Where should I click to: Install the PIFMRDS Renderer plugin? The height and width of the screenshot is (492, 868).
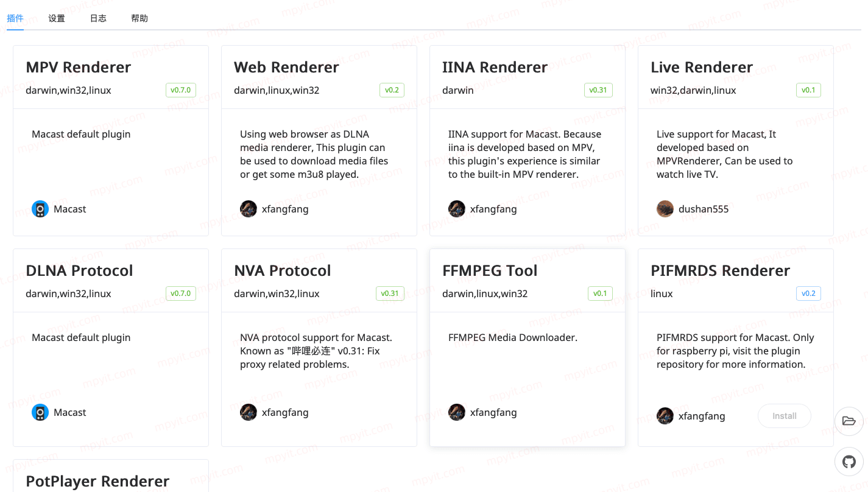pyautogui.click(x=785, y=416)
